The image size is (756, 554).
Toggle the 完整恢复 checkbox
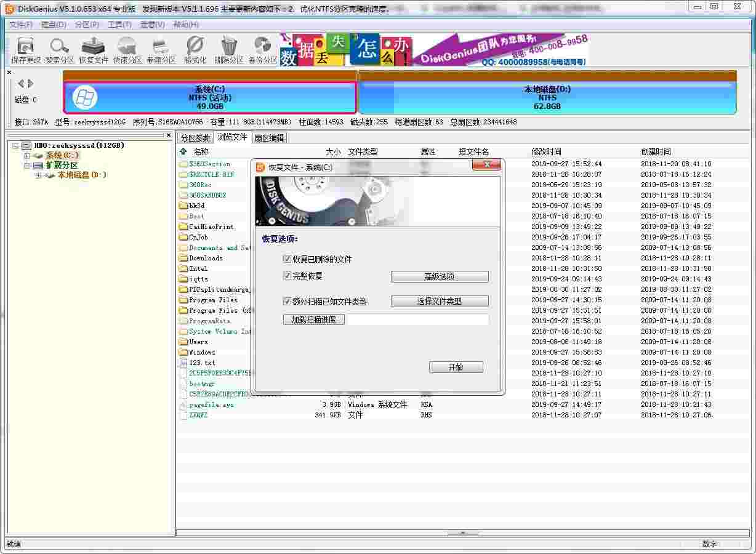click(287, 276)
